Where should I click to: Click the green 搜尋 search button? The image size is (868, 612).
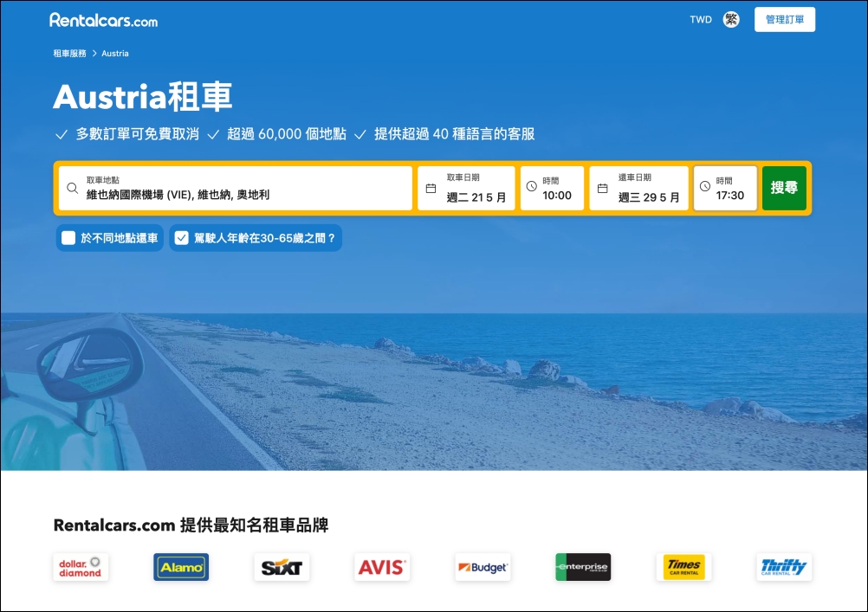coord(784,188)
